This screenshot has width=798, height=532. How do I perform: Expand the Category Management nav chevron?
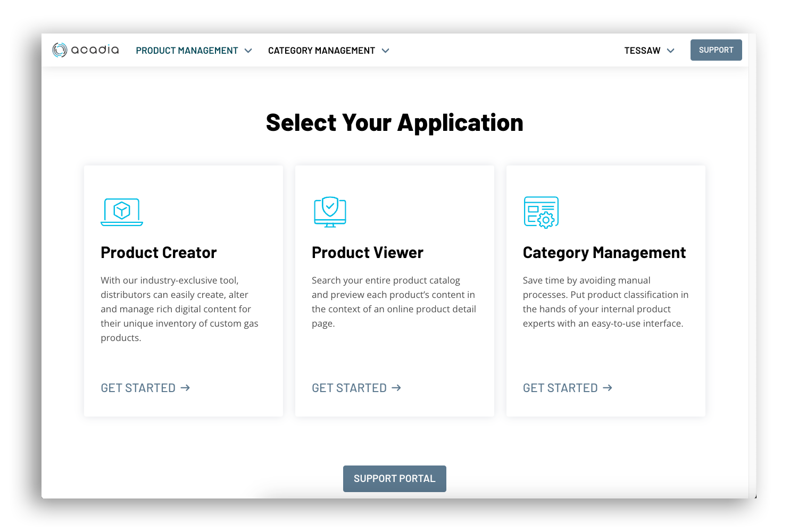click(x=386, y=51)
